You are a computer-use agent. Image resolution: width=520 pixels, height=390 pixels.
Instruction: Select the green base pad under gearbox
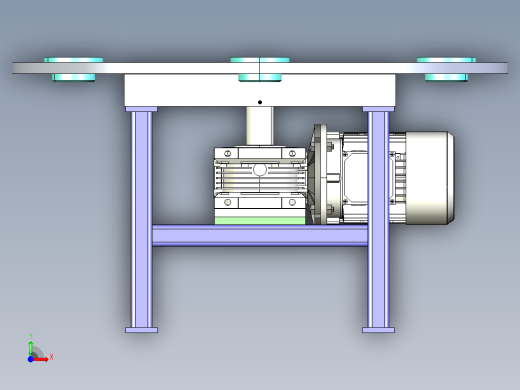[260, 221]
